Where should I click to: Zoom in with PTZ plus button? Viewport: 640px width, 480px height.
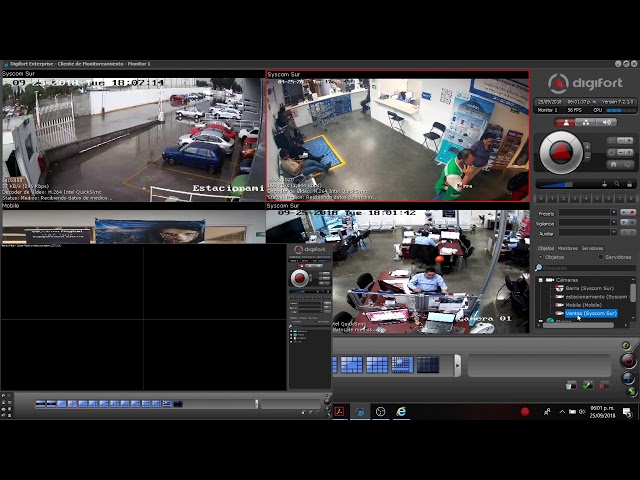587,147
